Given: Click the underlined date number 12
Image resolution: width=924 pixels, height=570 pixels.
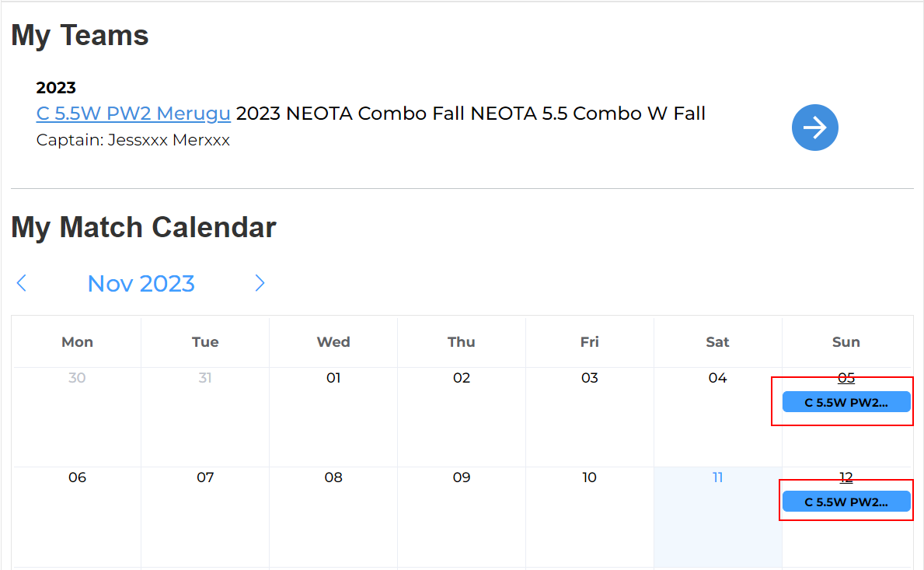Looking at the screenshot, I should (x=846, y=477).
